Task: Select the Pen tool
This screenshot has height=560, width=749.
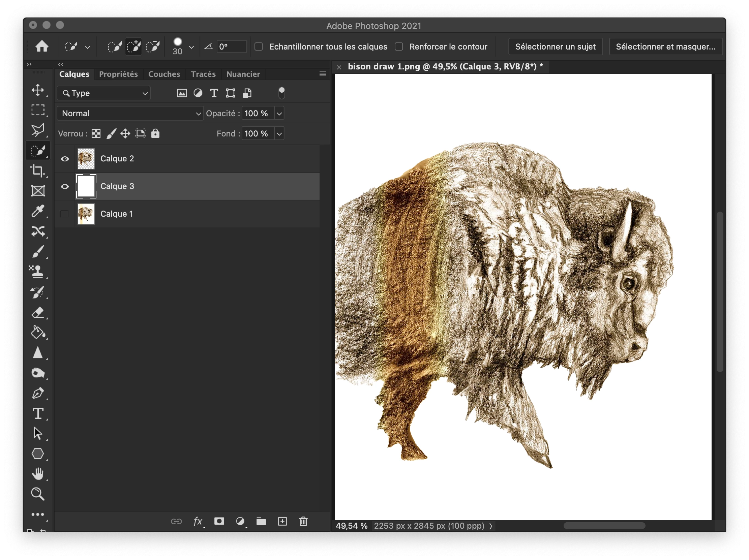Action: [38, 393]
